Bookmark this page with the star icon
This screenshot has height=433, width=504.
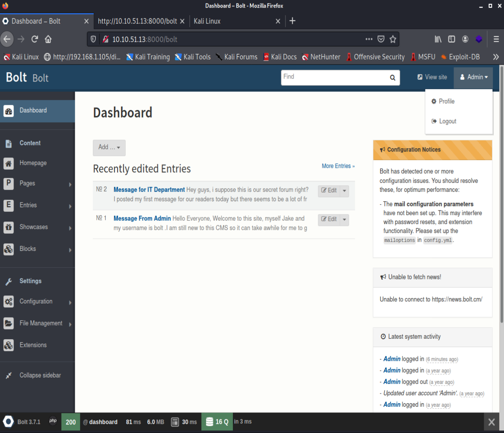coord(393,39)
